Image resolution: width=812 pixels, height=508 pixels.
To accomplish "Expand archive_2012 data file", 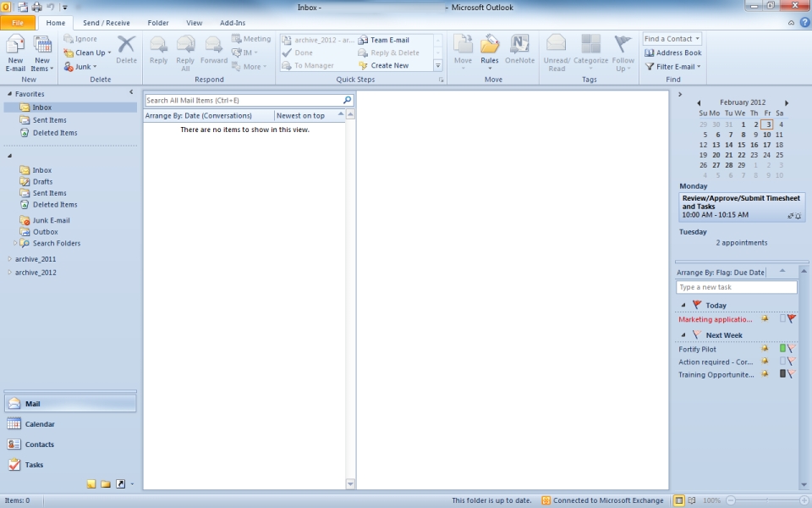I will pyautogui.click(x=10, y=272).
